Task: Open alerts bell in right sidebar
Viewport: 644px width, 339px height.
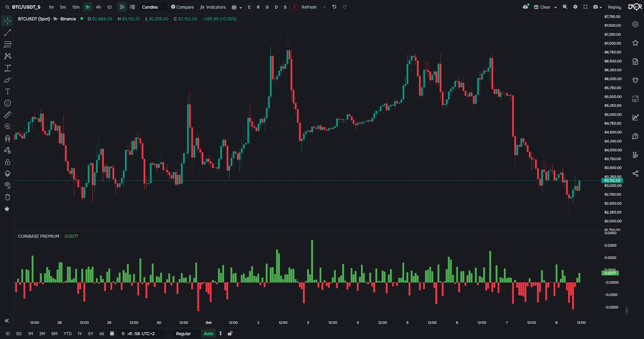Action: click(635, 80)
